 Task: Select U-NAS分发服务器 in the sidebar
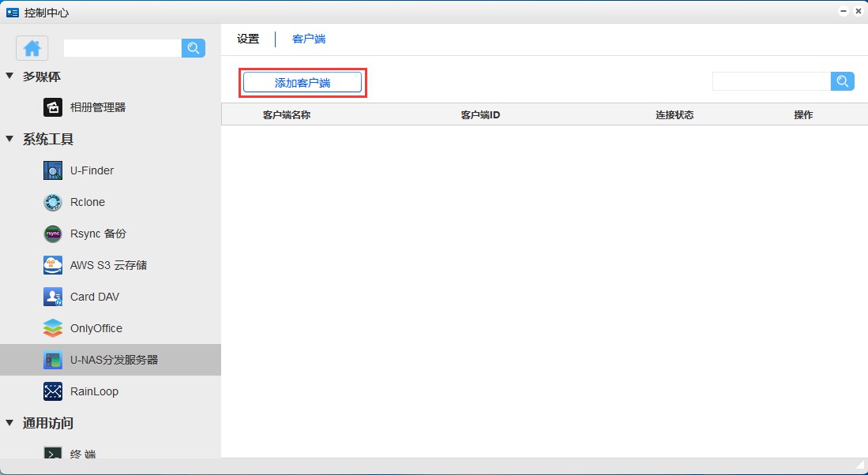114,360
